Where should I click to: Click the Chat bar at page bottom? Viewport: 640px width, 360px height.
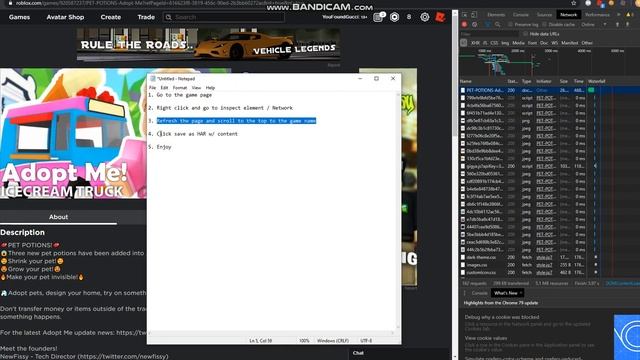coord(399,353)
